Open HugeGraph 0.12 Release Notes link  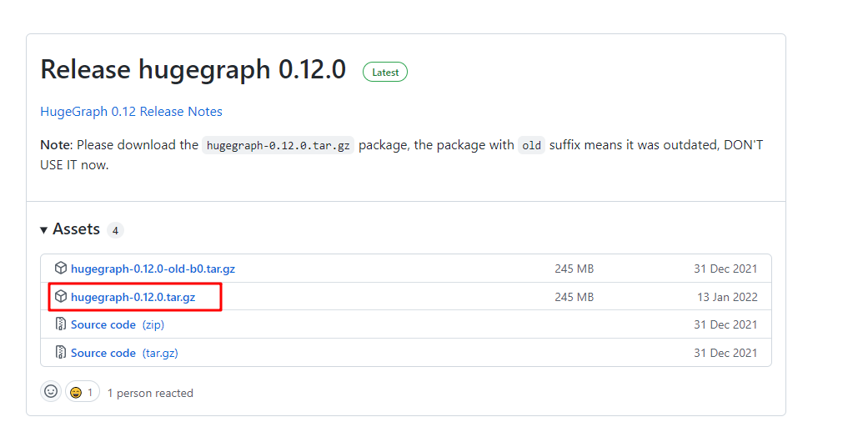coord(131,112)
